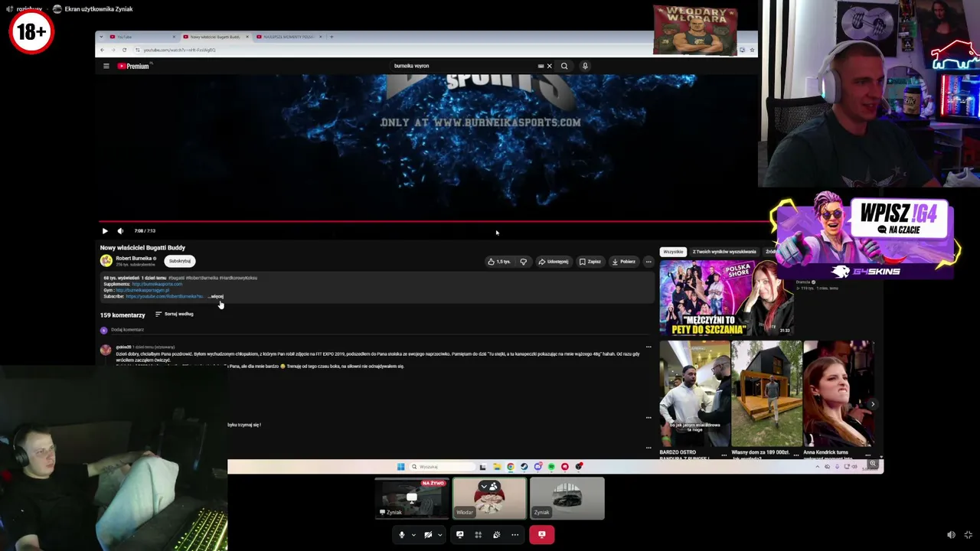Click the browser address bar URL
The height and width of the screenshot is (551, 980).
[180, 50]
